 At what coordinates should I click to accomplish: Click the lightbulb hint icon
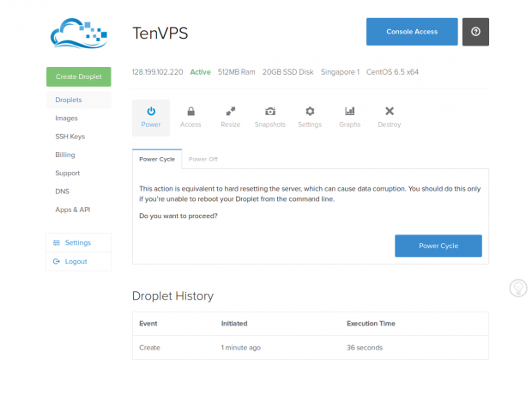(x=518, y=289)
